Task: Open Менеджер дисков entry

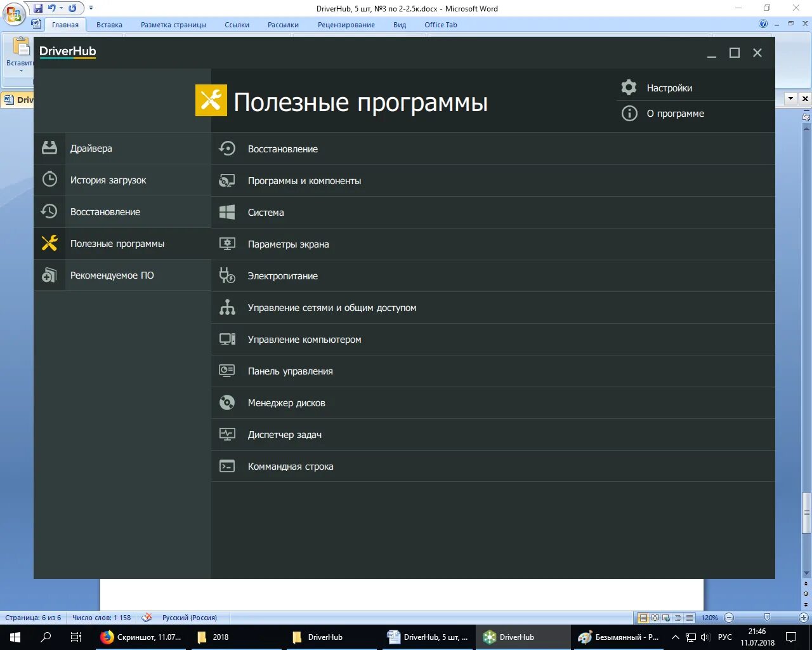Action: pos(493,402)
